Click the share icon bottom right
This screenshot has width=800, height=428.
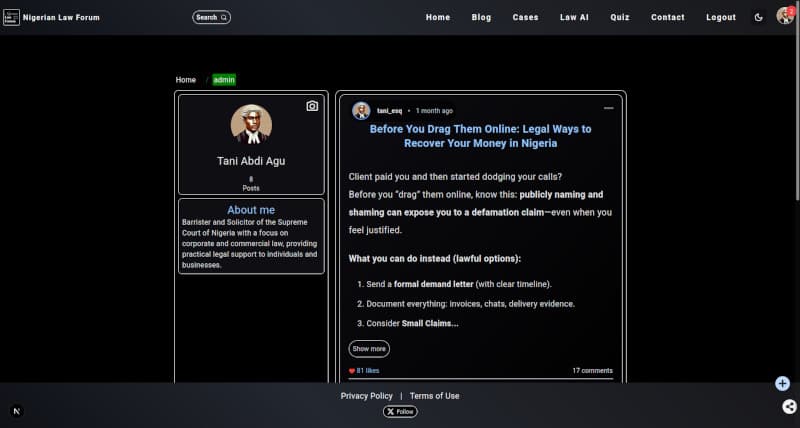click(789, 407)
